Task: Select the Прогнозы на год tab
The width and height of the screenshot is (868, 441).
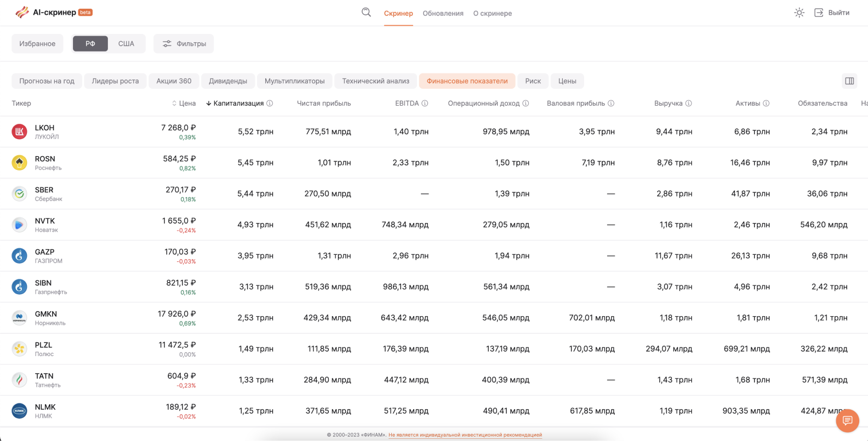Action: click(47, 81)
